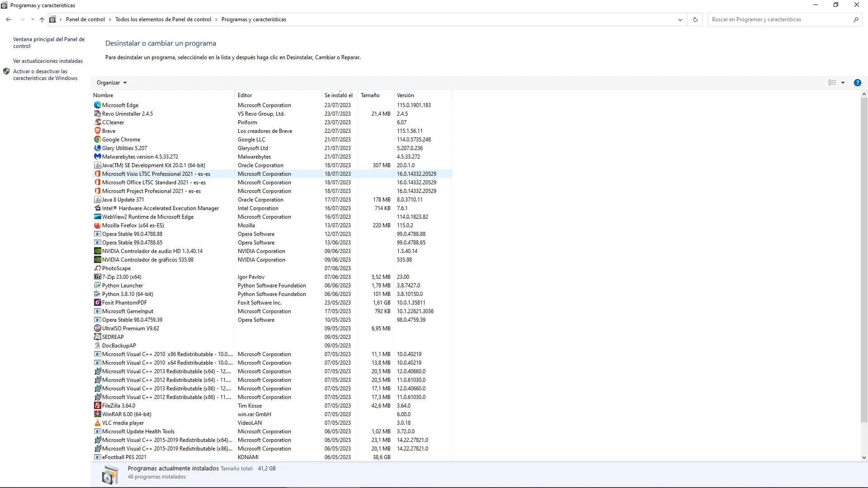Click the UltraISO Premium icon
Image resolution: width=868 pixels, height=488 pixels.
point(97,328)
